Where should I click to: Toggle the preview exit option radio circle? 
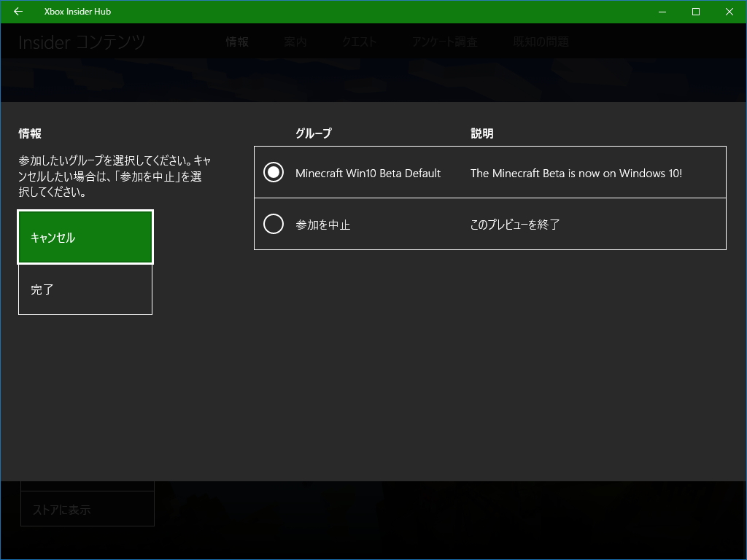(x=274, y=224)
